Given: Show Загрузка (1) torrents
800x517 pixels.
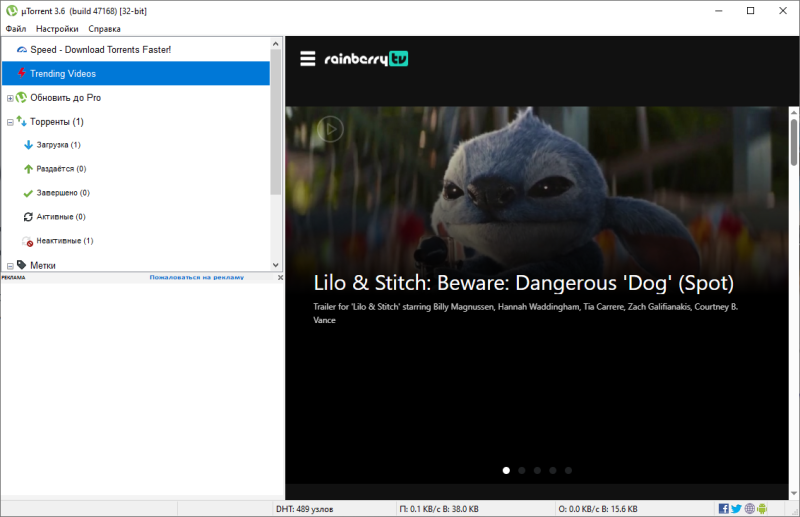Looking at the screenshot, I should [x=58, y=145].
